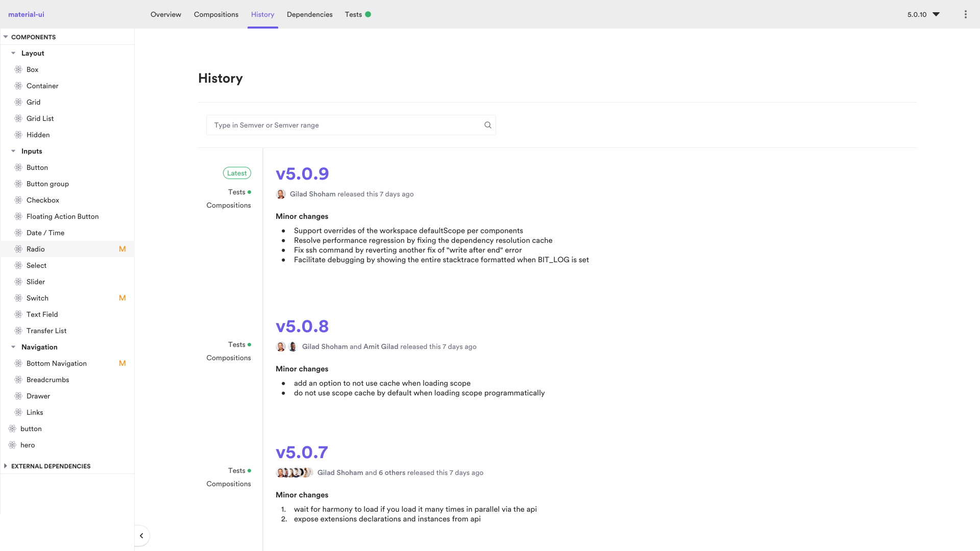Click the Tests green indicator v5.0.8
980x551 pixels.
(x=249, y=344)
